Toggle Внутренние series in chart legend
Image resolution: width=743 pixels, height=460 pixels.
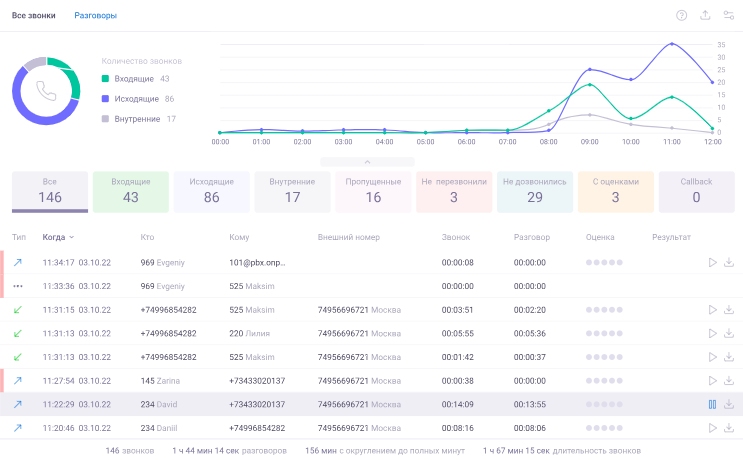(x=135, y=118)
